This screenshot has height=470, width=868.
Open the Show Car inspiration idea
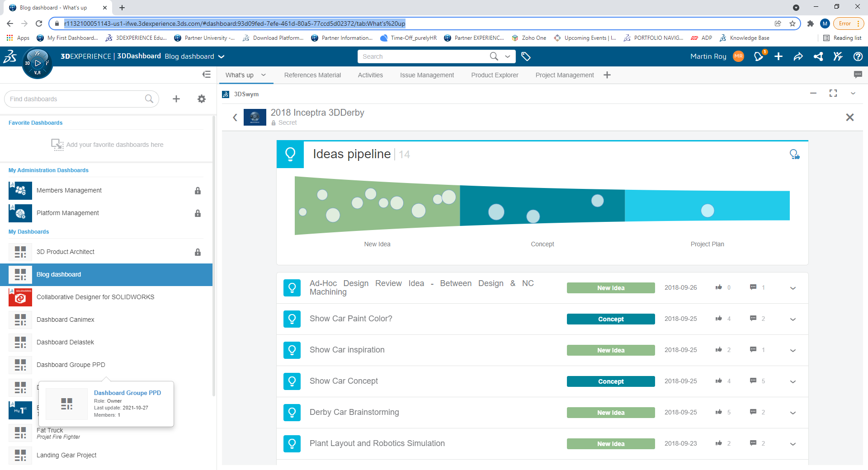click(347, 350)
